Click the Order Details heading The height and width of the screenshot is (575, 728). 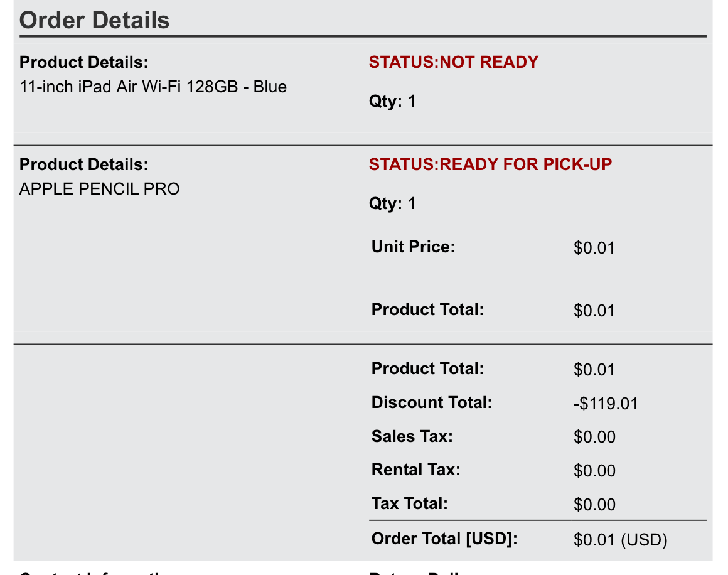(95, 20)
